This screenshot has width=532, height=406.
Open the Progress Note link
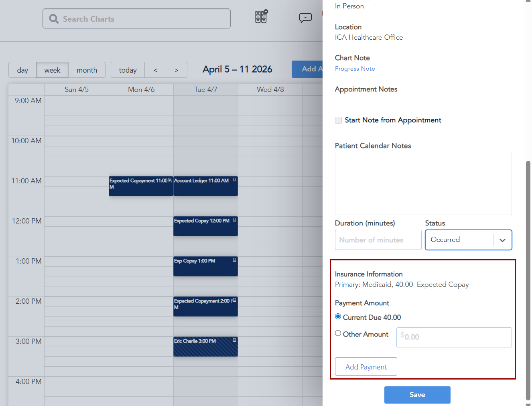355,69
